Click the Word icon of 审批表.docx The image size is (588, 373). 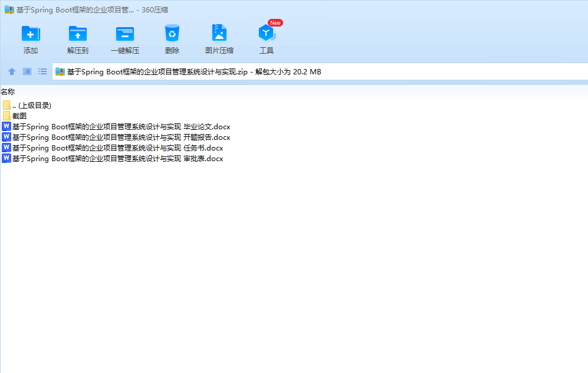pos(6,158)
